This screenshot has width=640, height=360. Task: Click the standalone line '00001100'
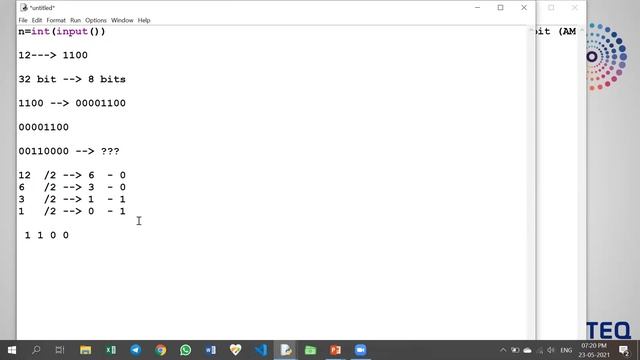pos(43,127)
